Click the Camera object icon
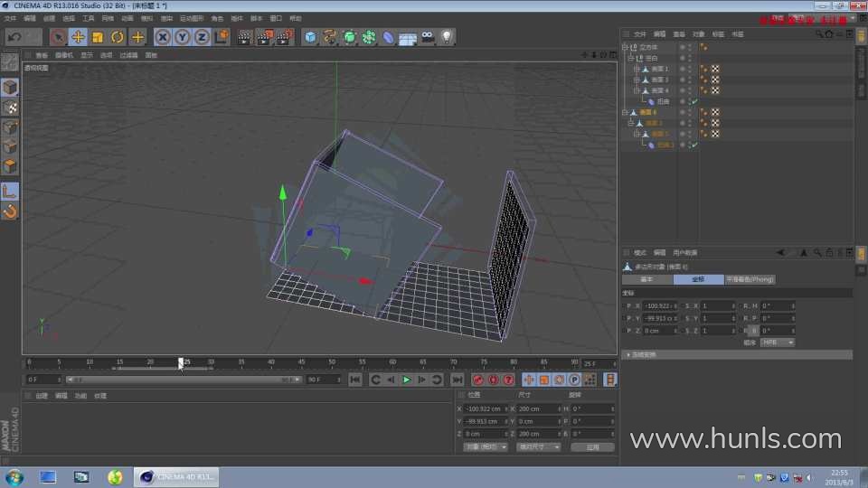The image size is (868, 488). coord(427,37)
